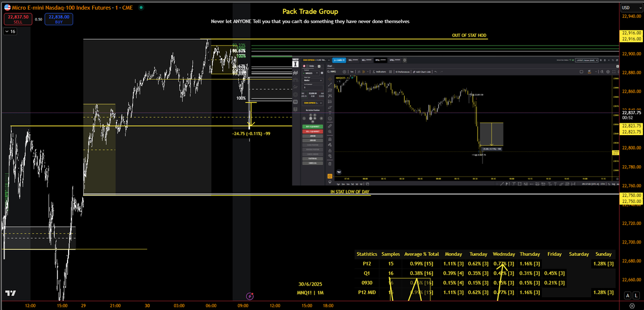Screen dimensions: 644x310
Task: Click the FLATTEN ALL button in inset order panel
Action: [x=313, y=159]
